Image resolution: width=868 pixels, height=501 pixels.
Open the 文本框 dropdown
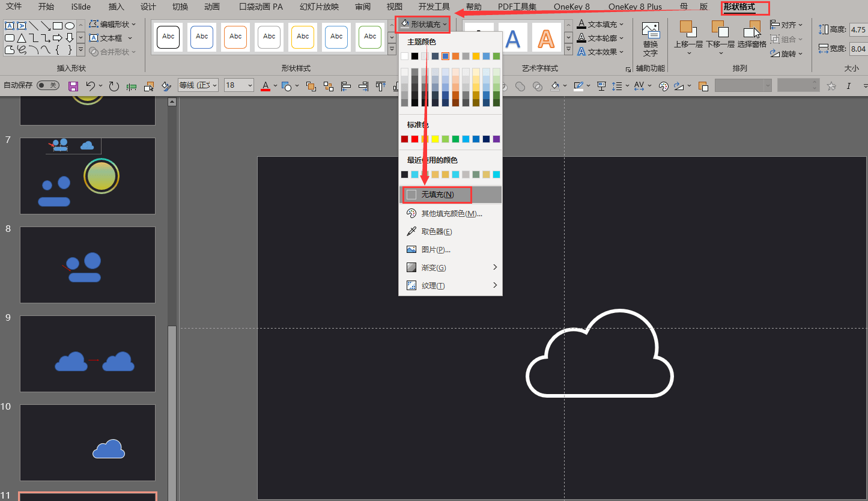click(x=111, y=38)
